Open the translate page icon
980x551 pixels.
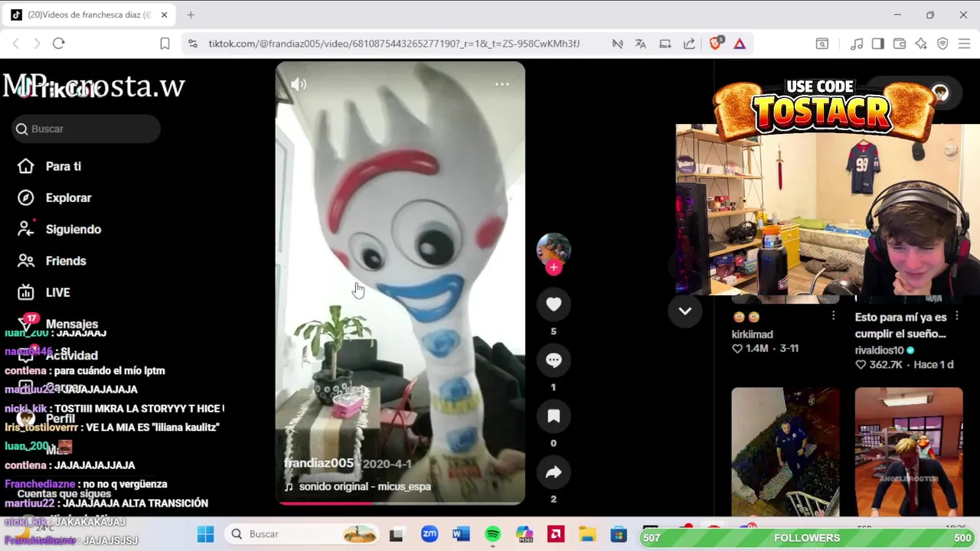click(x=641, y=44)
